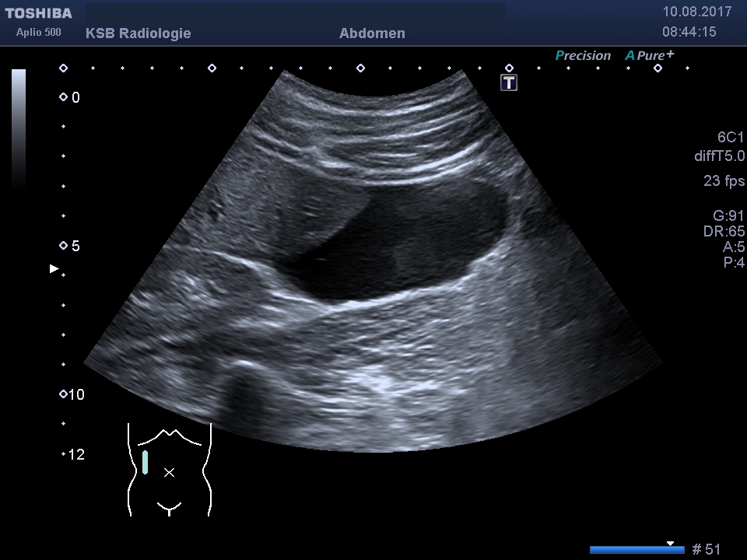Click the time '08:44:15'
747x560 pixels.
pyautogui.click(x=689, y=32)
